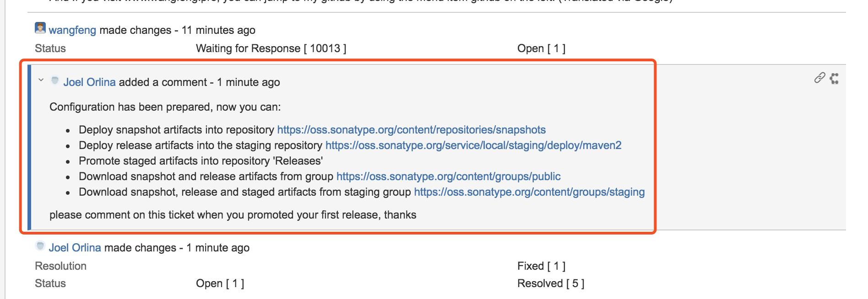
Task: Open the staging deploy maven2 URL
Action: (x=473, y=145)
